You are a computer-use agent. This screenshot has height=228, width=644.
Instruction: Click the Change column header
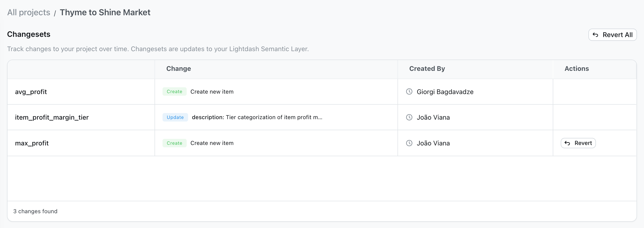178,68
